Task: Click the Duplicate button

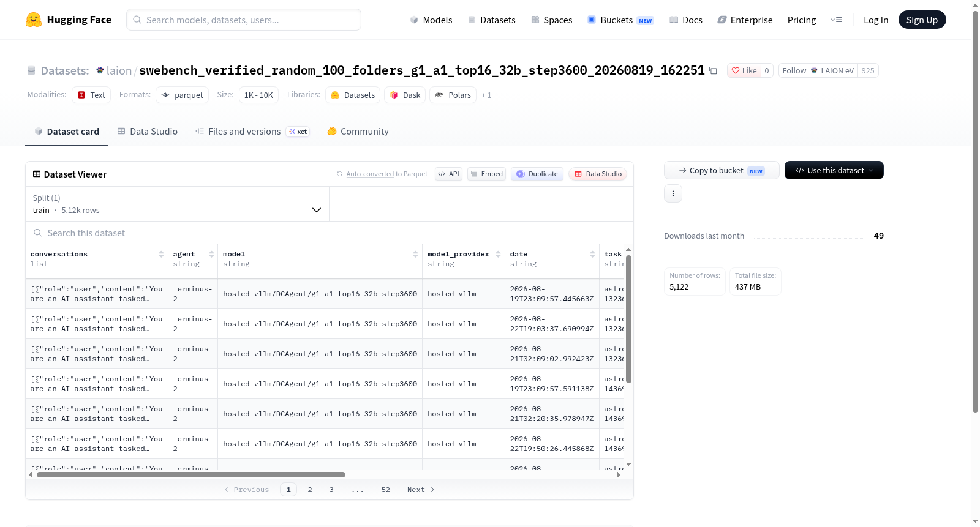Action: pos(537,174)
